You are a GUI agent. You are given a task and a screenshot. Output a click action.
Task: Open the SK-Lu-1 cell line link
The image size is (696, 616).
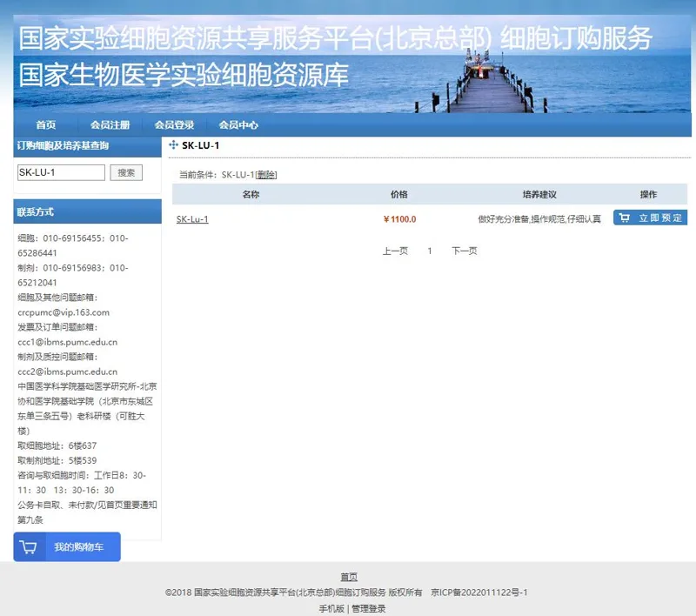pos(192,218)
